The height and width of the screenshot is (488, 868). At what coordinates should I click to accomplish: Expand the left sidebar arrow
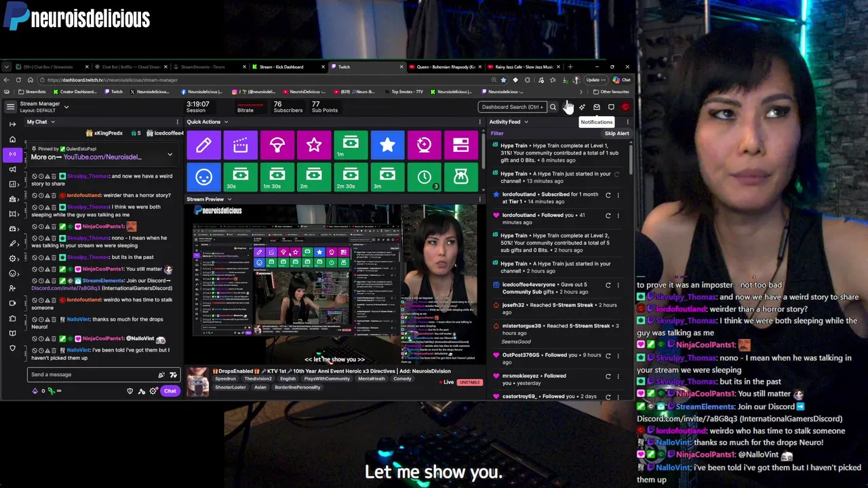12,124
